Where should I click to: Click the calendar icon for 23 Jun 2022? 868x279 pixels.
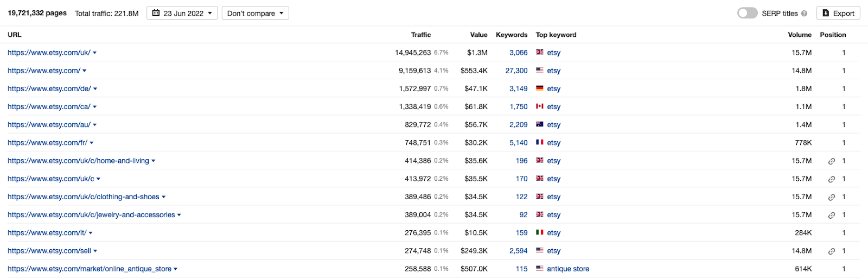(156, 13)
